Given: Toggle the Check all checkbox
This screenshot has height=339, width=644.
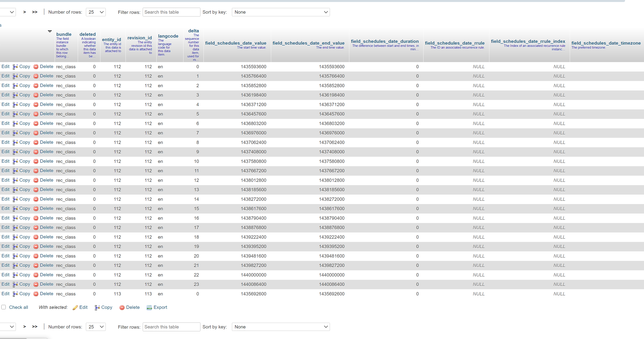Looking at the screenshot, I should click(4, 307).
